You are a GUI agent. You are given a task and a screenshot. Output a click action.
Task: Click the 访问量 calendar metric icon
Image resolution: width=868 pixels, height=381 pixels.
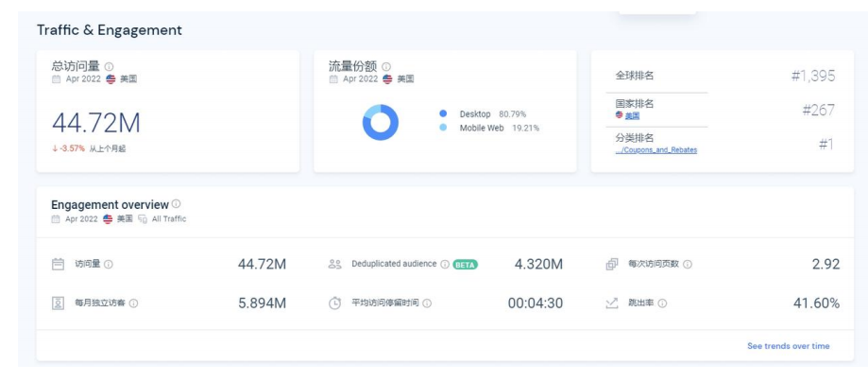59,264
